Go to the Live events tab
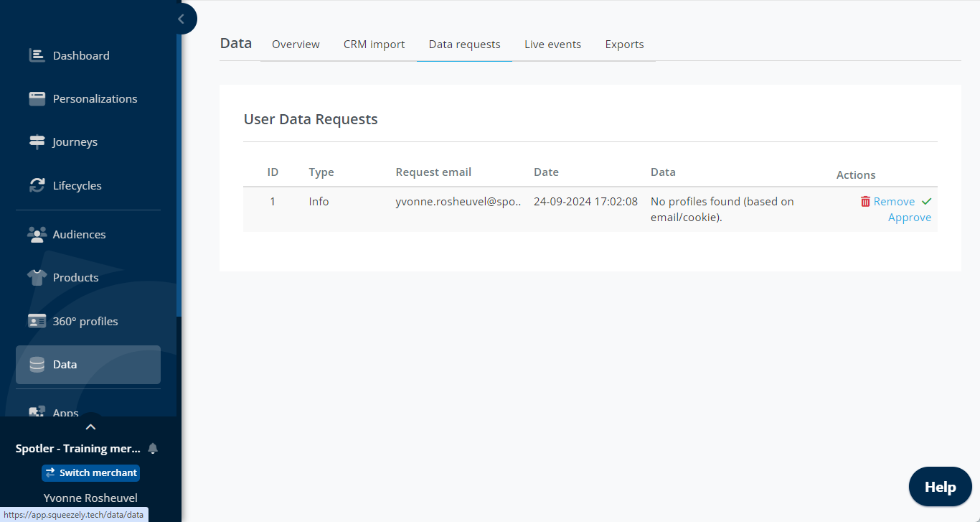 [552, 45]
